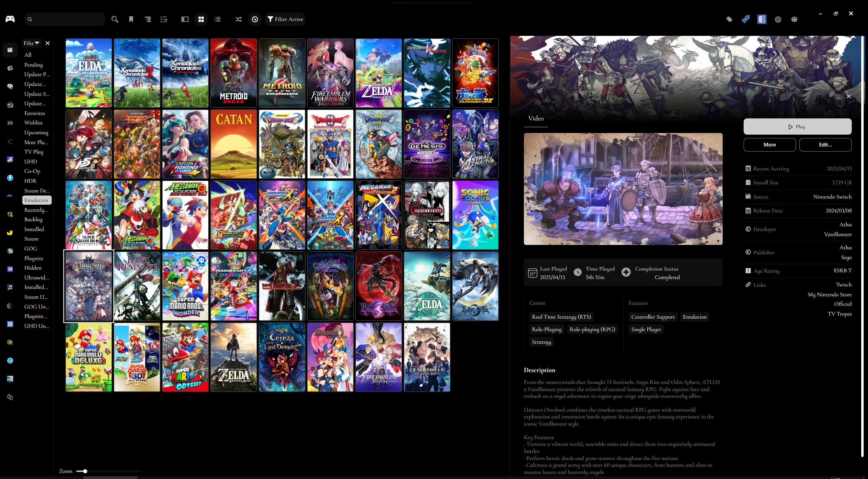Image resolution: width=868 pixels, height=479 pixels.
Task: Click the blue lightning bolt sidebar icon
Action: point(10,178)
